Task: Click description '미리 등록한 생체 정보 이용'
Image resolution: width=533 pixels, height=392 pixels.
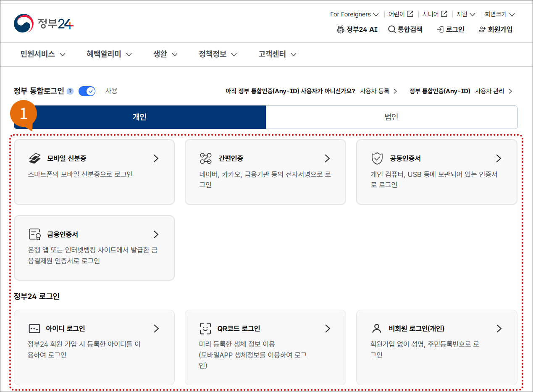Action: click(237, 344)
